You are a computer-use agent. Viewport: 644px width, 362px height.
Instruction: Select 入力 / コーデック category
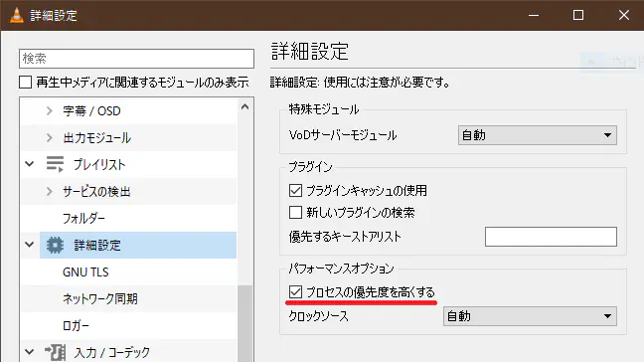(x=111, y=352)
